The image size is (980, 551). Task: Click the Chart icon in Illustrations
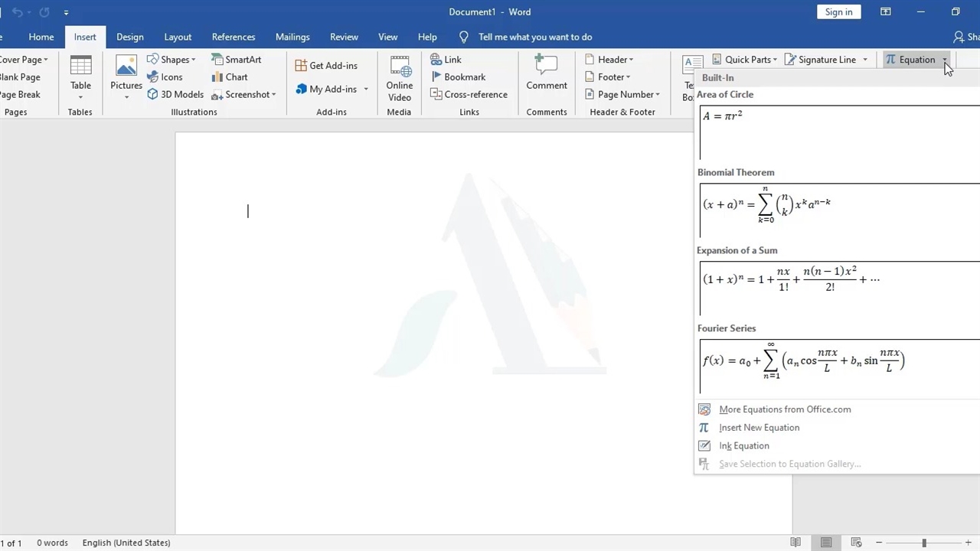point(230,77)
